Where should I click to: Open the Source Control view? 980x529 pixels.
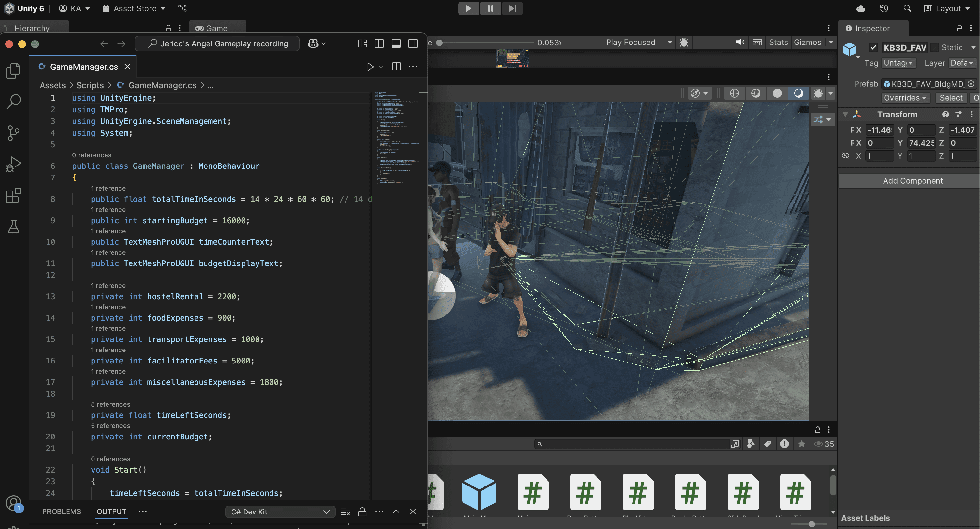point(14,133)
